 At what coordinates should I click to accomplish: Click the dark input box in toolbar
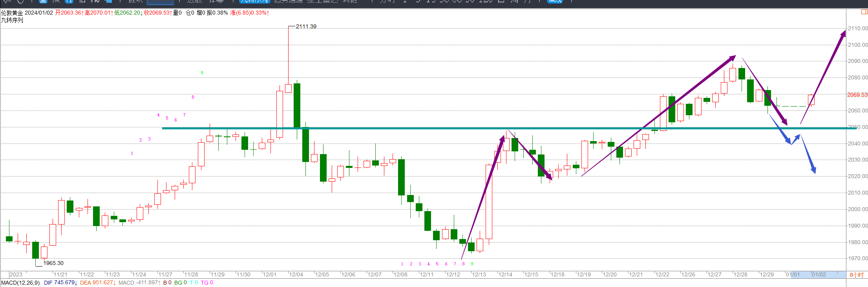[x=160, y=2]
